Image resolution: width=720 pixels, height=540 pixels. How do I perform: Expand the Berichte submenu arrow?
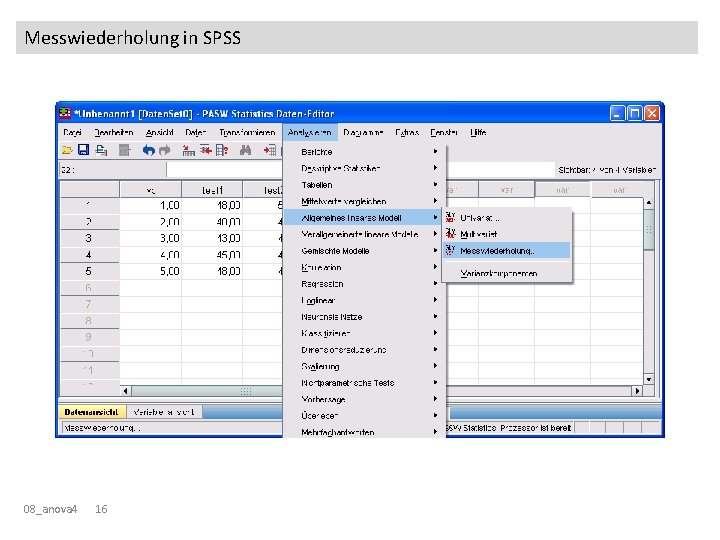[x=435, y=151]
